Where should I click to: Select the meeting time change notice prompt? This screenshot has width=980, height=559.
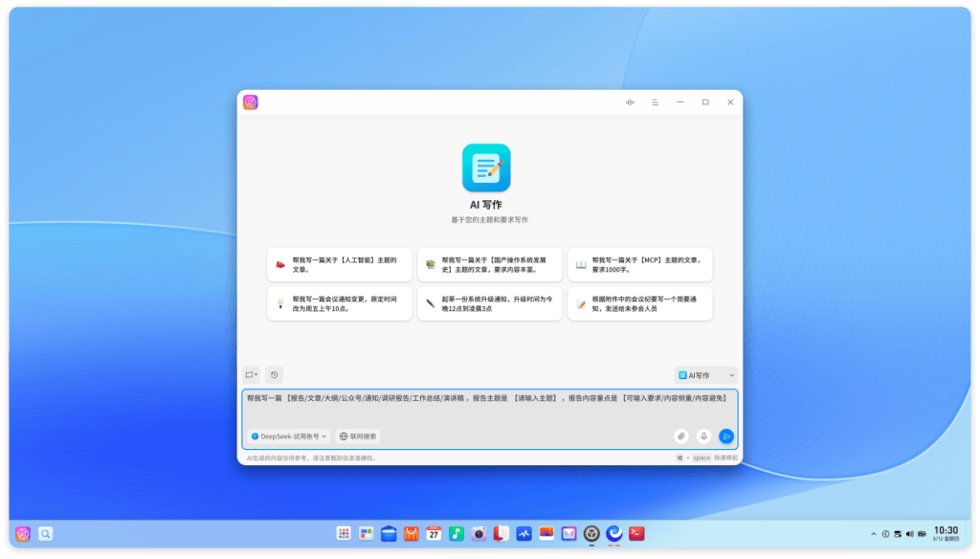coord(340,303)
